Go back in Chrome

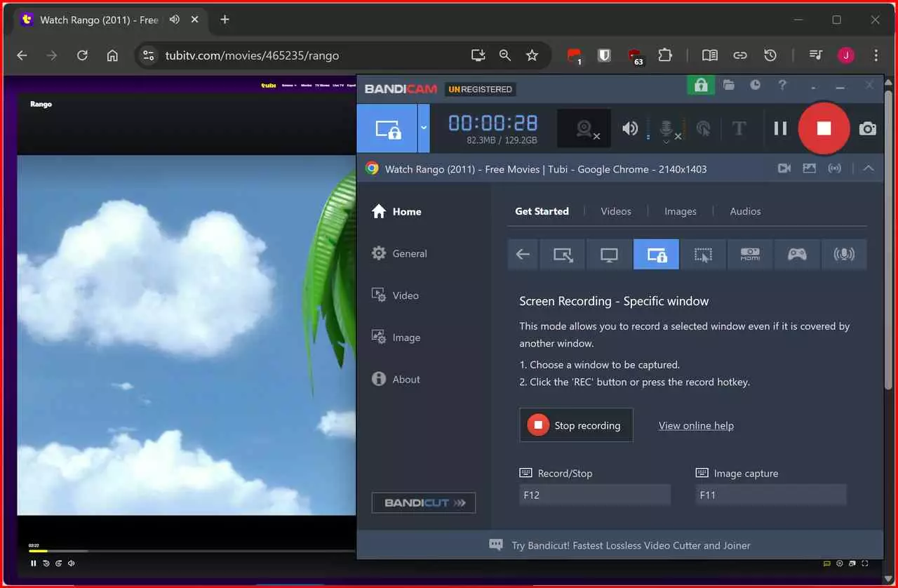22,55
